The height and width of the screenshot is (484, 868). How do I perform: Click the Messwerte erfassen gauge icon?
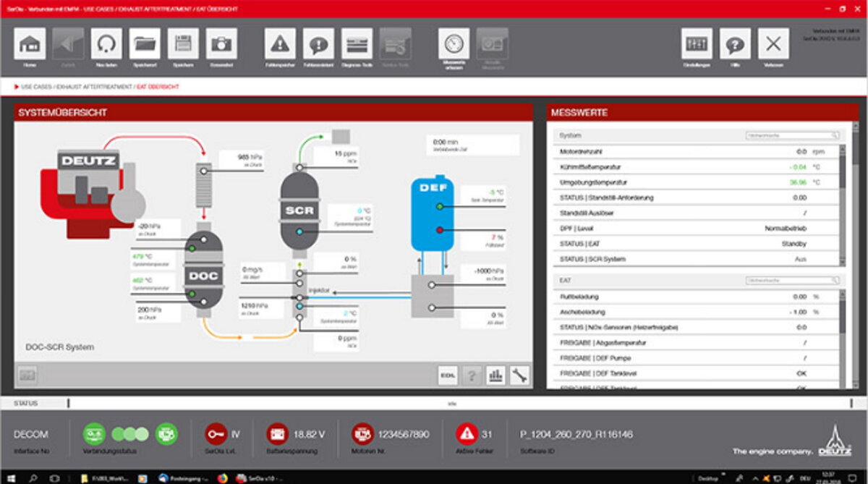(x=454, y=43)
